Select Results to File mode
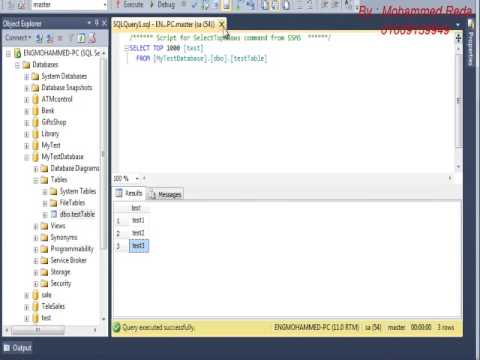 [x=285, y=5]
